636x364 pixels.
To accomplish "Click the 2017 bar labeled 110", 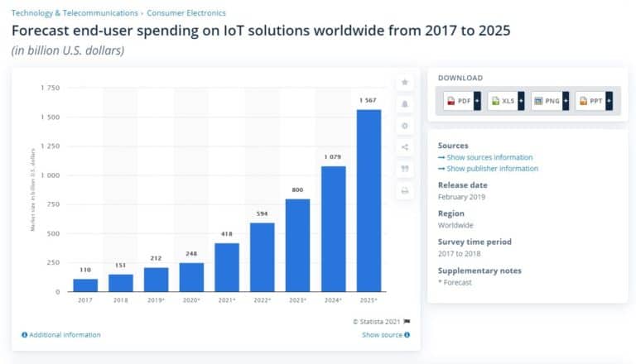I will tap(85, 285).
